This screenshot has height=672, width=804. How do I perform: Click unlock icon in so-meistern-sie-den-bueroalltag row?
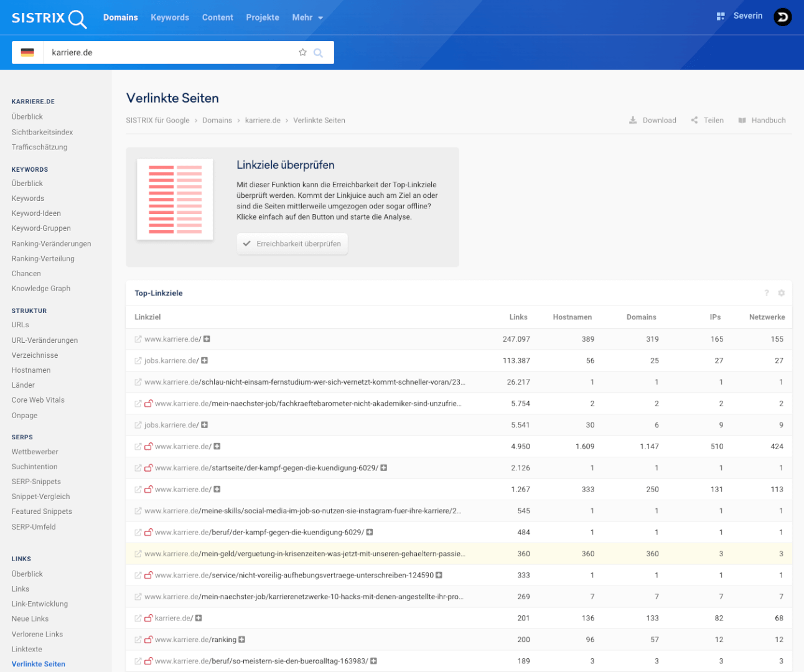[149, 661]
